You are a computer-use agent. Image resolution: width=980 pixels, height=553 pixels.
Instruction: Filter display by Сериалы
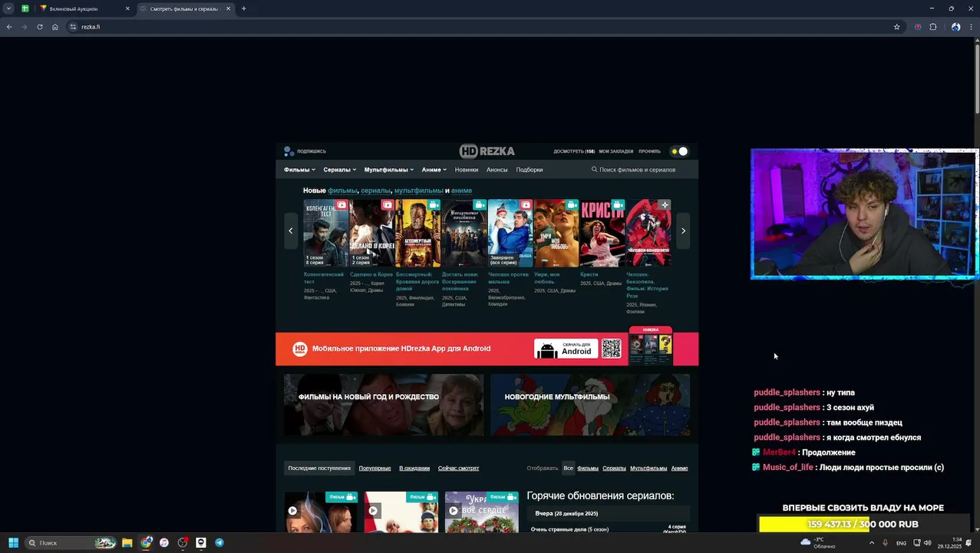614,468
